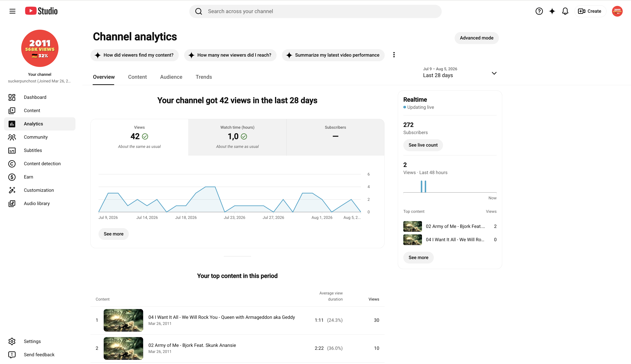Click the large channel profile picture
The image size is (631, 364).
[40, 48]
